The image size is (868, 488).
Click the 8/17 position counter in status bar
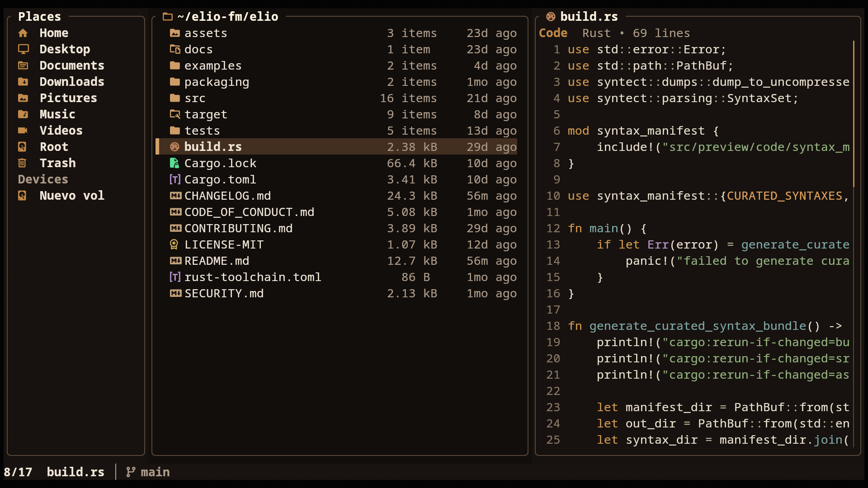18,472
